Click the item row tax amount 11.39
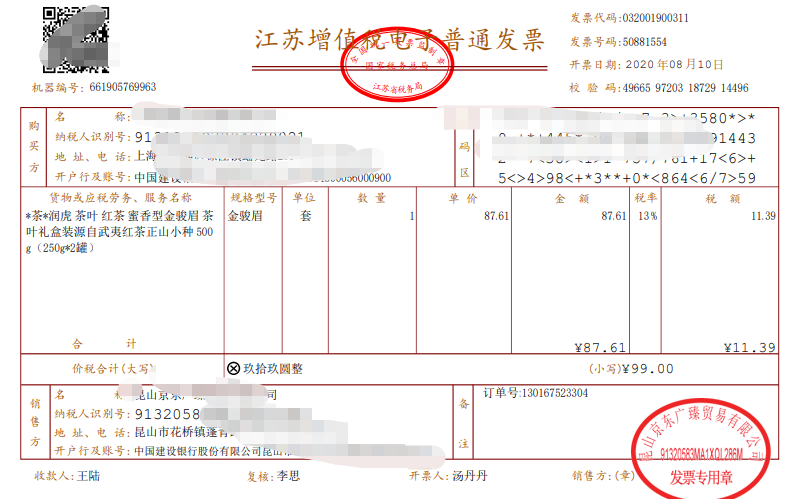 (763, 216)
